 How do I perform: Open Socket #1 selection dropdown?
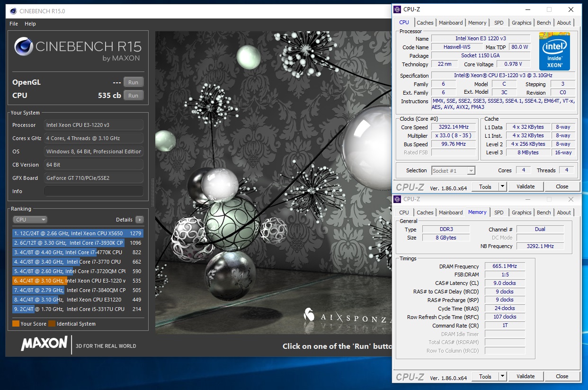pos(453,170)
